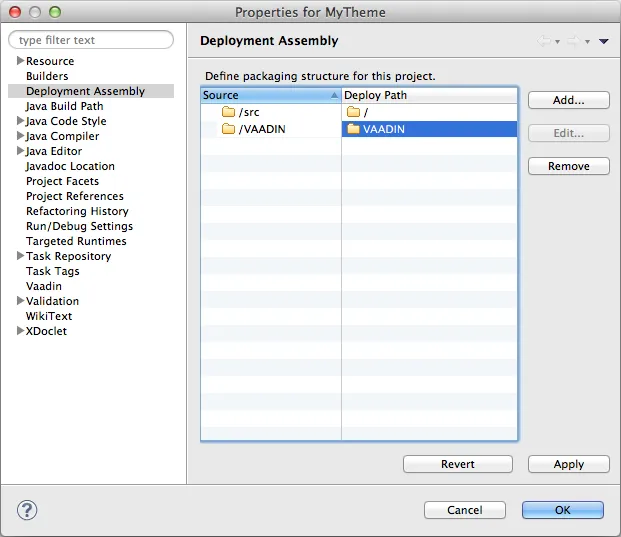Select the Java Compiler label
Image resolution: width=621 pixels, height=537 pixels.
point(63,136)
